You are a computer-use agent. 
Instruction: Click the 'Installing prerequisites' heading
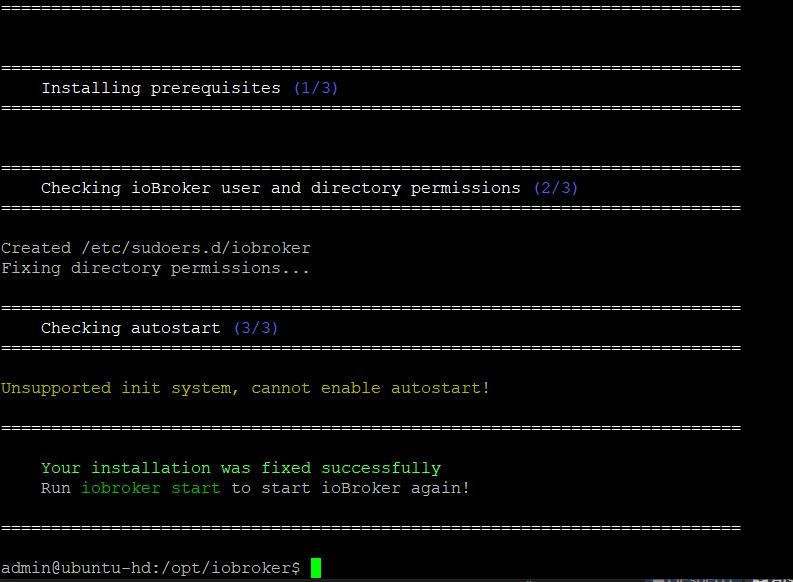[160, 88]
